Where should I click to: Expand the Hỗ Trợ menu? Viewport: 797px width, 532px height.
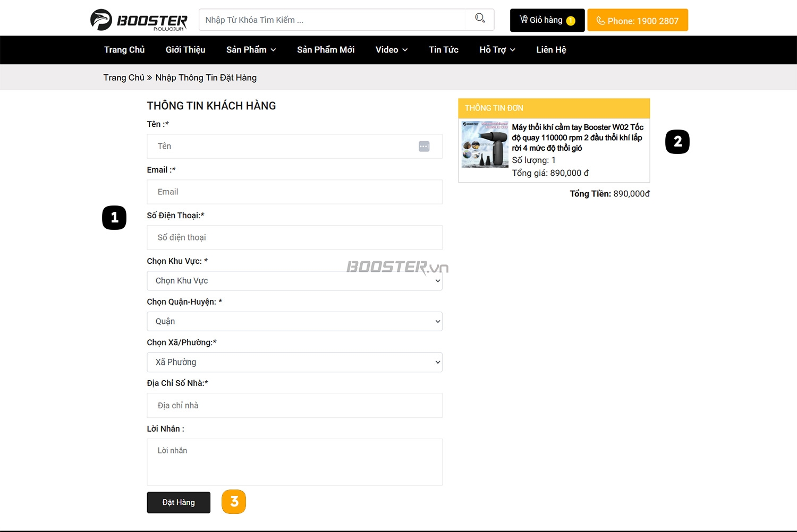[497, 50]
